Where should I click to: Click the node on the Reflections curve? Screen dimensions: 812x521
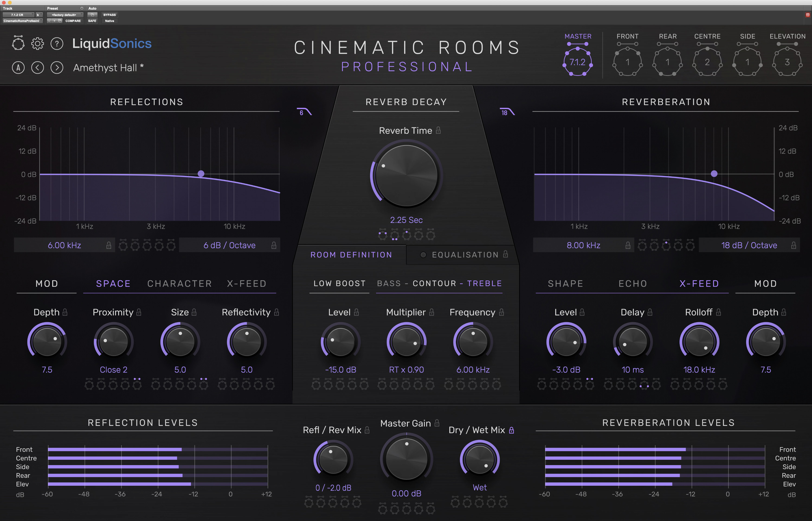tap(201, 174)
